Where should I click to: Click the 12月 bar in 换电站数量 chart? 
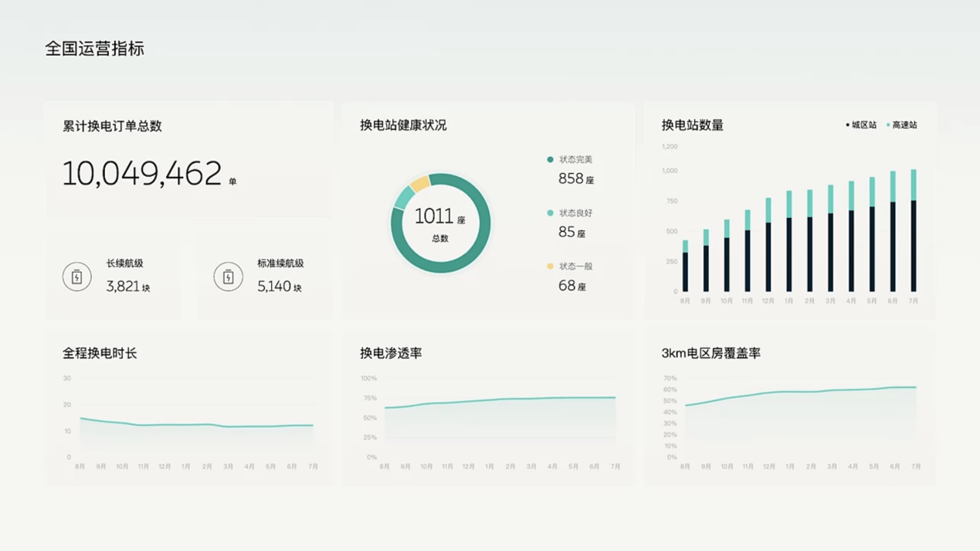click(x=768, y=245)
